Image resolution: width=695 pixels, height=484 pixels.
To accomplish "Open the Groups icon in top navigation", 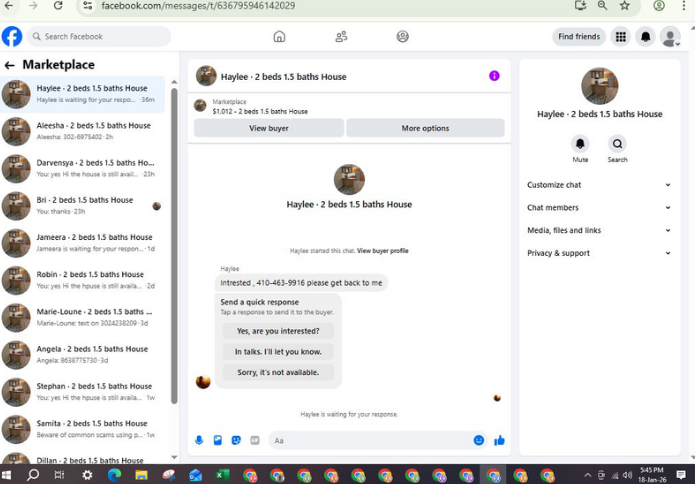I will coord(402,36).
